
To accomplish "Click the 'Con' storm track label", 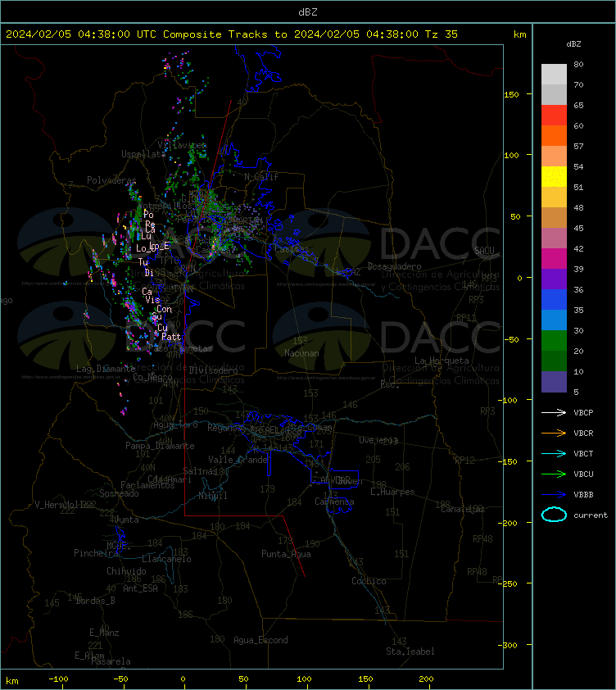I will click(x=164, y=309).
